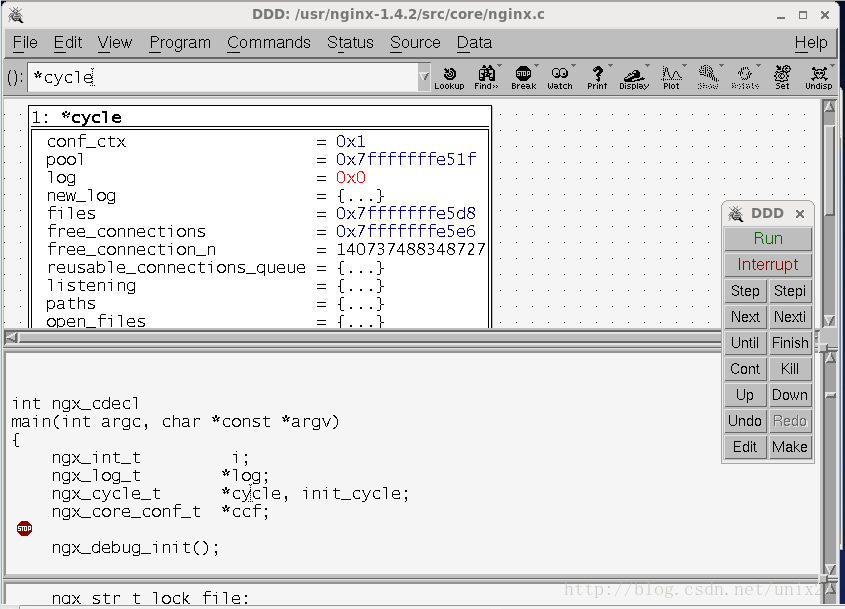
Task: Click the Stepi button
Action: (x=790, y=291)
